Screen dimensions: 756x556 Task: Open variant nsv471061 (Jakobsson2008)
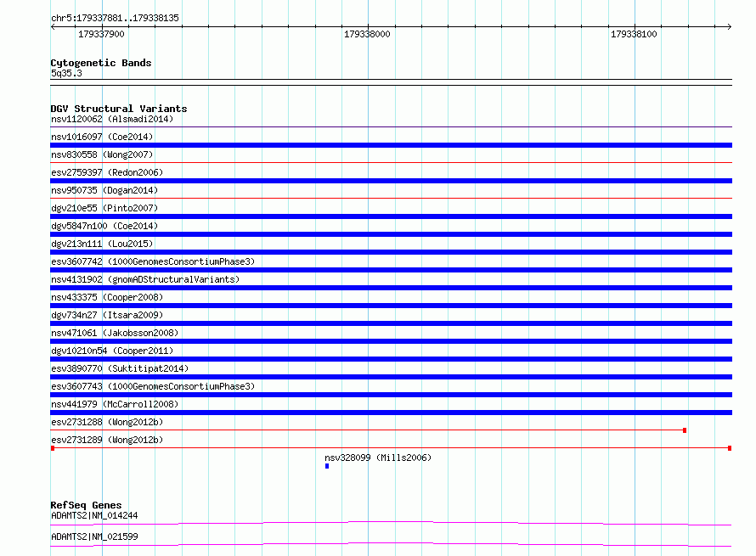[115, 333]
